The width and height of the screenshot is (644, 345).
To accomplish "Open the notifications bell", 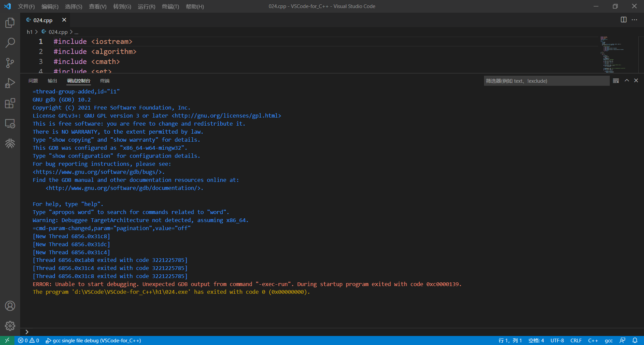I will click(x=635, y=341).
